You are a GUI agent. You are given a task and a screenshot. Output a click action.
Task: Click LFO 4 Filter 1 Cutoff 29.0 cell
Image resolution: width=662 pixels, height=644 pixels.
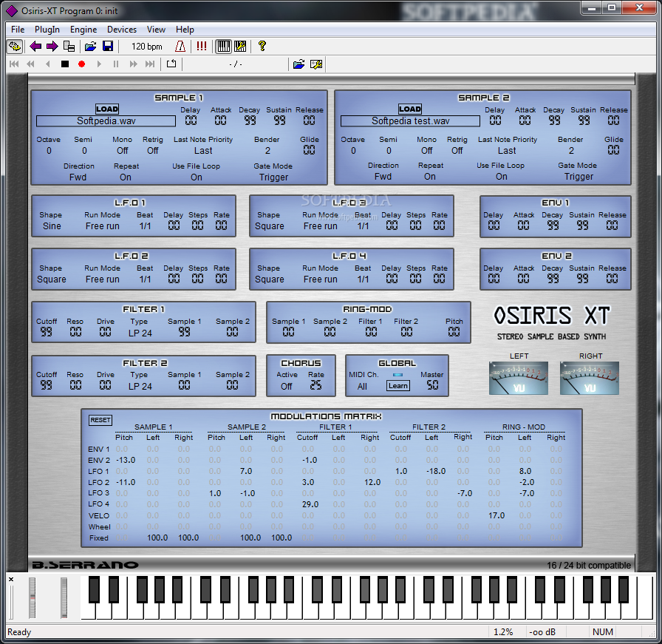point(310,504)
